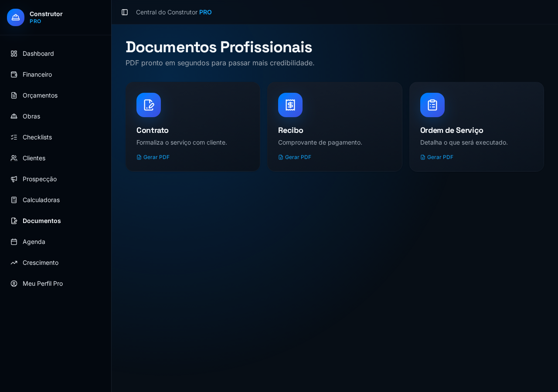
Task: Click the Documentos pen-file icon in sidebar
Action: click(x=14, y=221)
